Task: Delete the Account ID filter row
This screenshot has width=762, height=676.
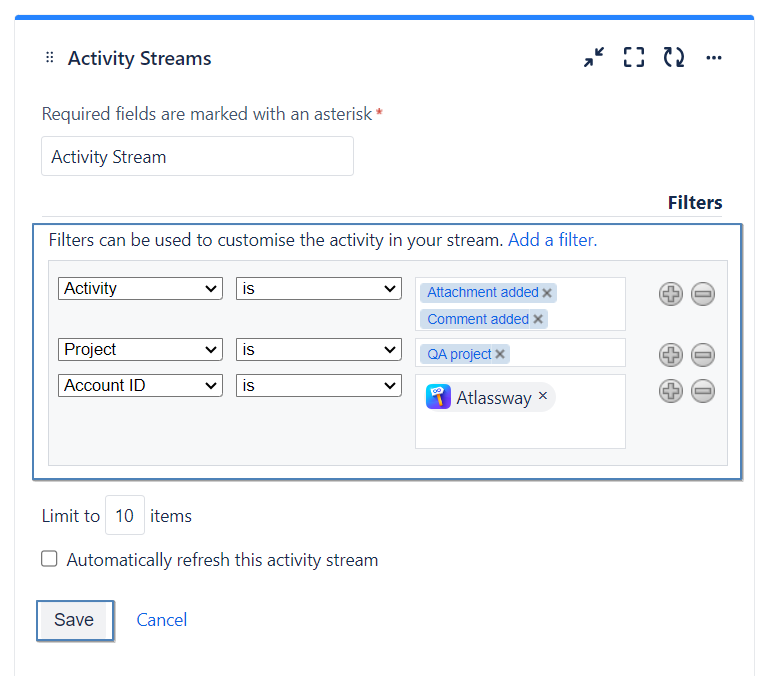Action: pos(703,391)
